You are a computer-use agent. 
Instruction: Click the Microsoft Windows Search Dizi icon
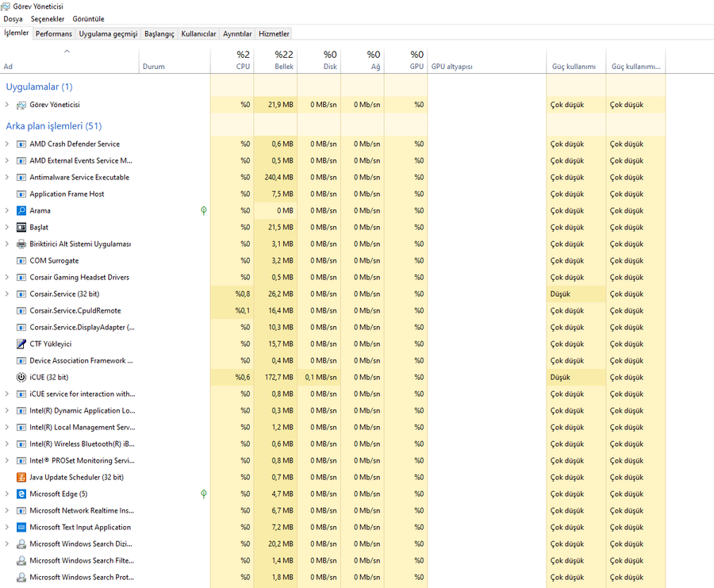tap(21, 544)
